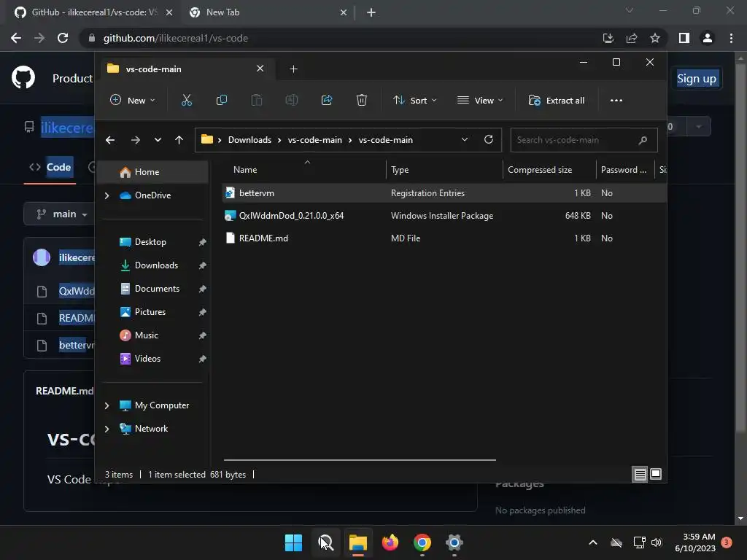Open the New dropdown in Explorer
The image size is (747, 560).
coord(133,101)
